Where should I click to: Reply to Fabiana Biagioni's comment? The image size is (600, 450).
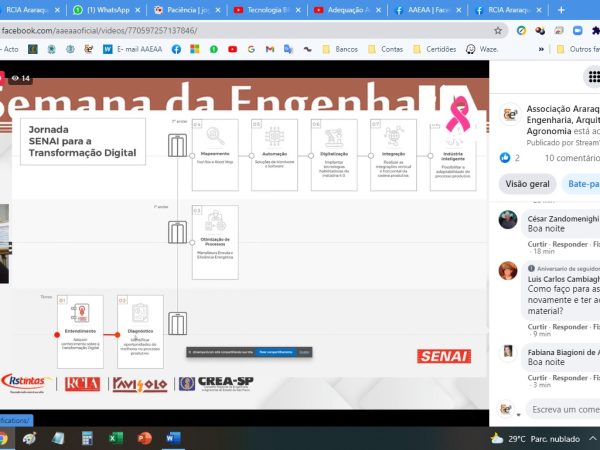570,378
